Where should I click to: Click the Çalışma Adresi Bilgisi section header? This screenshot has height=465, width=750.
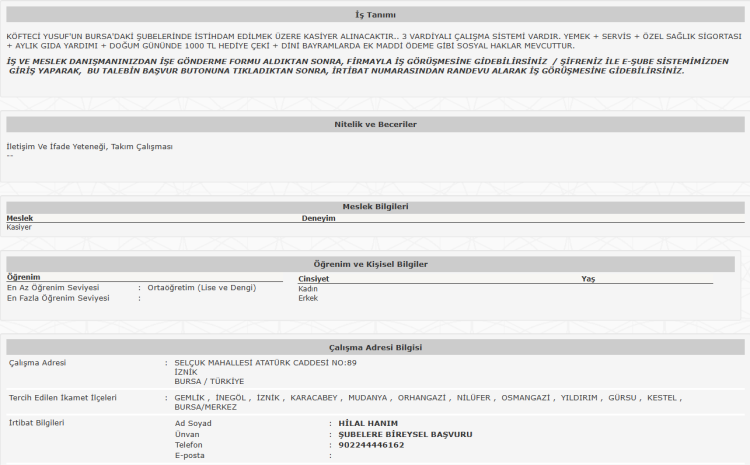tap(375, 347)
